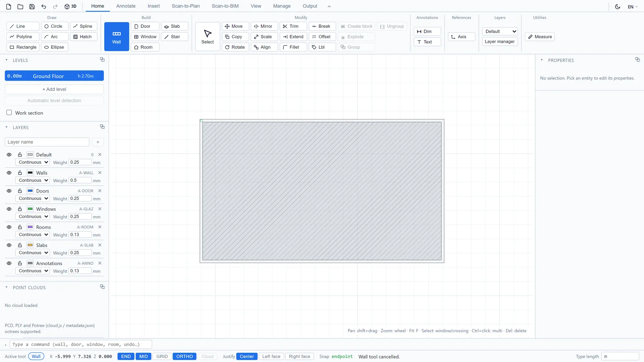Screen dimensions: 644x362
Task: Open the Manage tab
Action: [282, 6]
